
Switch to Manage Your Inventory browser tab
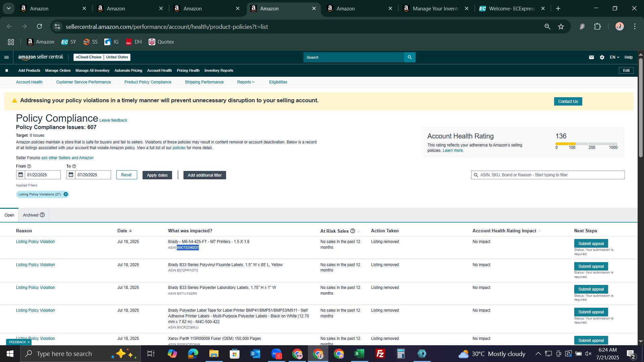[x=436, y=8]
